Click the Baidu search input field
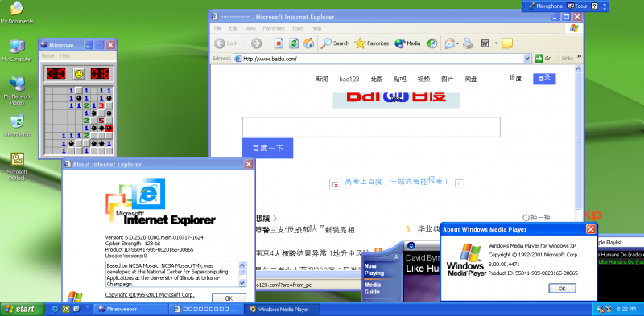Viewport: 644px width, 316px height. (x=371, y=127)
